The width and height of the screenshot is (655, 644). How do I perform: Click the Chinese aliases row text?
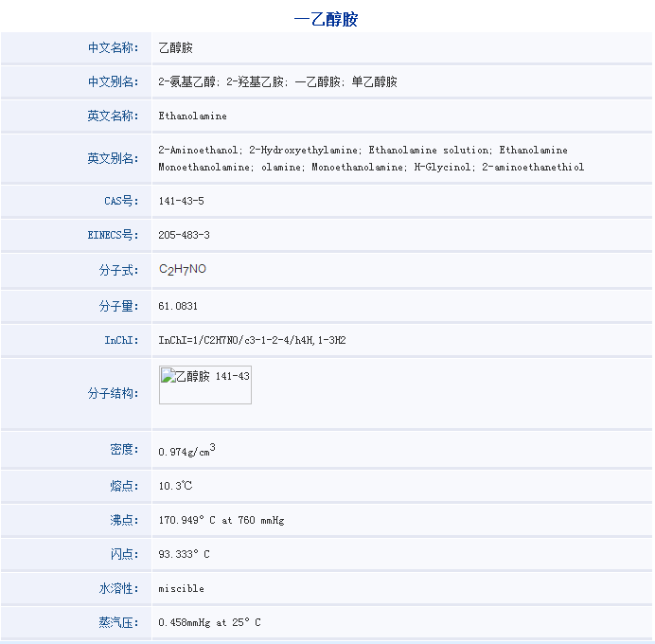tap(277, 81)
